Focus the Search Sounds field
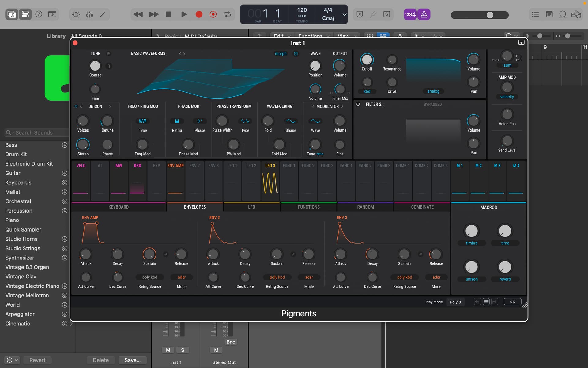This screenshot has width=588, height=368. click(37, 132)
